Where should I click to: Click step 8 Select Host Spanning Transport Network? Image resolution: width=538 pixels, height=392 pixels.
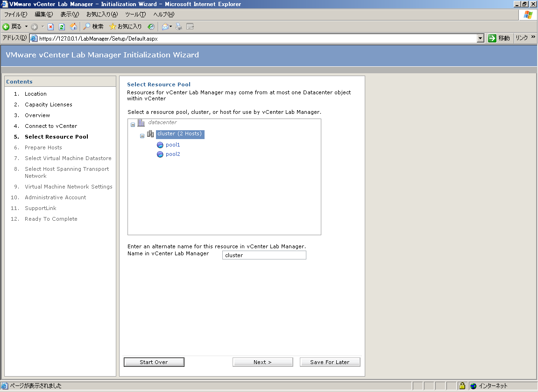(x=67, y=173)
